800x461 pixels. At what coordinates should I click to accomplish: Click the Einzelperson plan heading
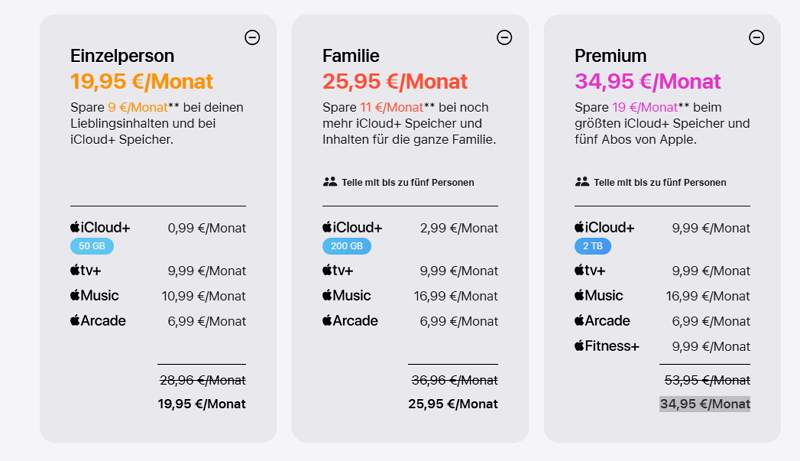[x=122, y=56]
